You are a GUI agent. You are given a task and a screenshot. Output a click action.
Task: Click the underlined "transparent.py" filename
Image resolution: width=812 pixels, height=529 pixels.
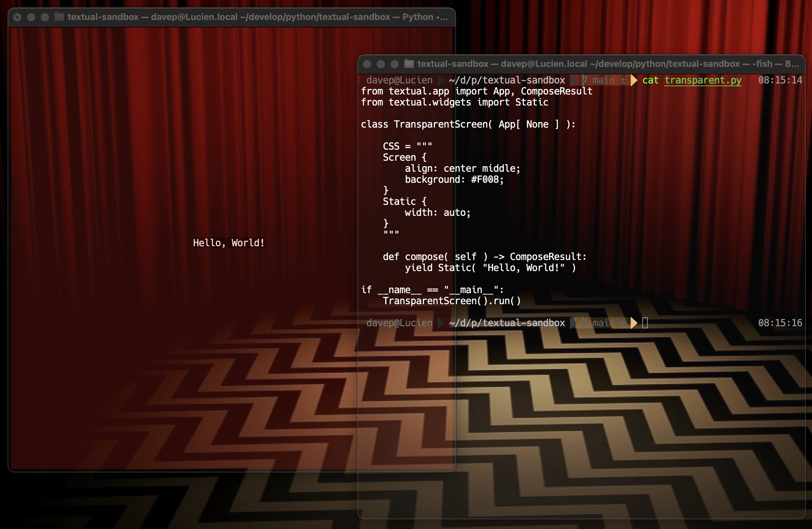(x=703, y=80)
